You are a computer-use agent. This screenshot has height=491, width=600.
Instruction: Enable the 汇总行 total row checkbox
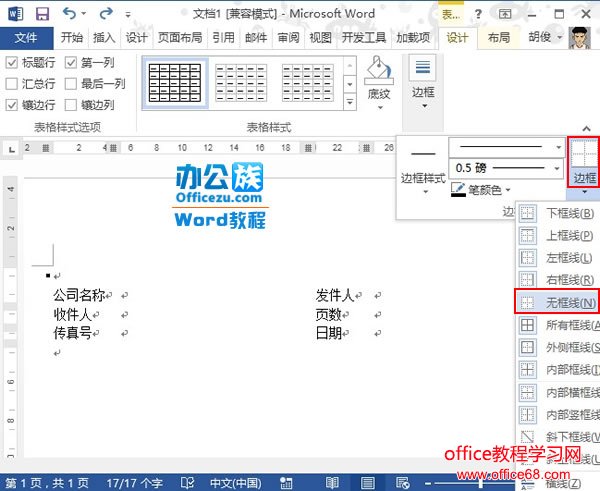(x=12, y=83)
